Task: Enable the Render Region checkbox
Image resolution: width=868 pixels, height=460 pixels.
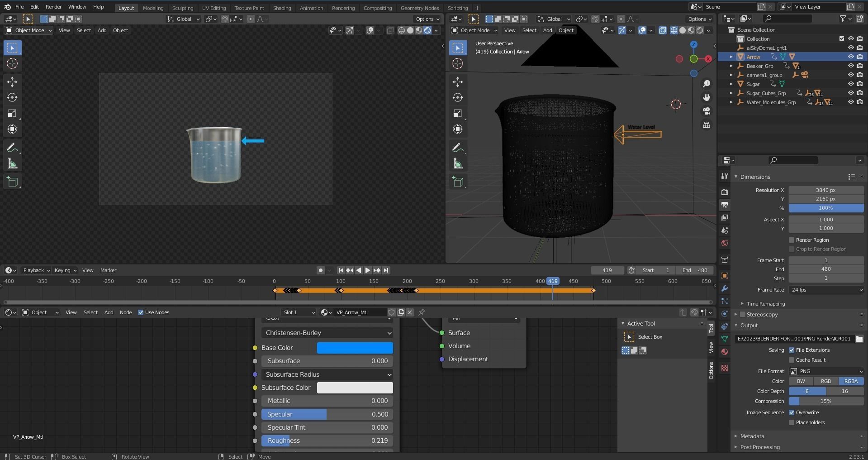Action: click(792, 240)
